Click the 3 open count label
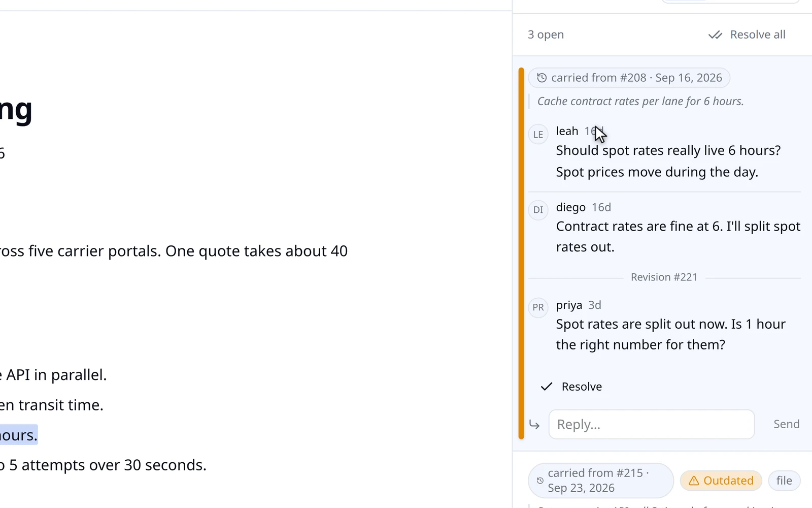The image size is (812, 508). [546, 35]
